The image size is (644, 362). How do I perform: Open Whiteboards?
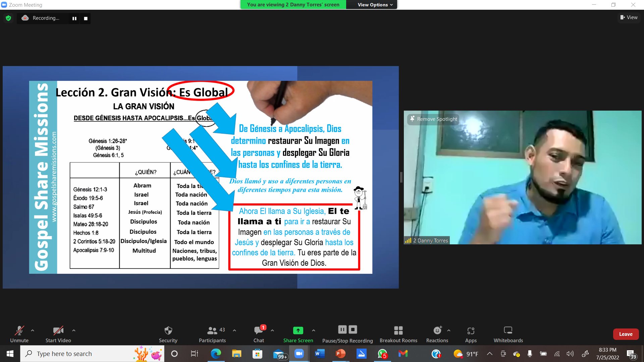click(508, 334)
